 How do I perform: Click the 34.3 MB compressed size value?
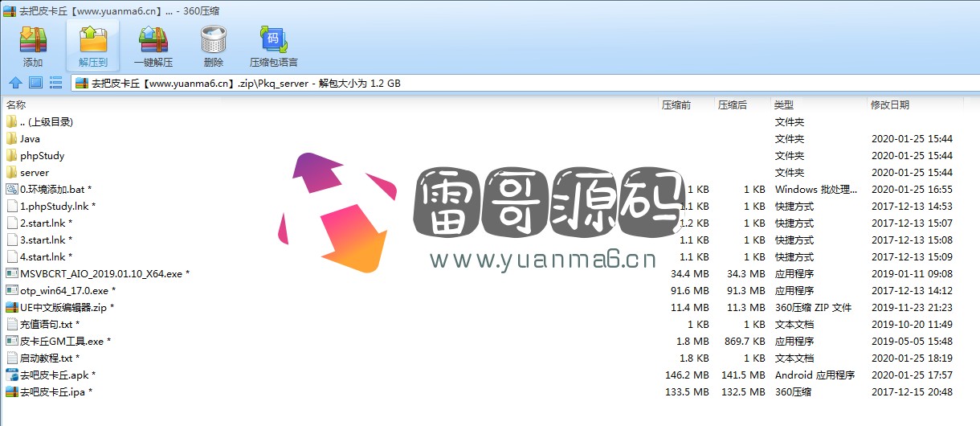746,274
